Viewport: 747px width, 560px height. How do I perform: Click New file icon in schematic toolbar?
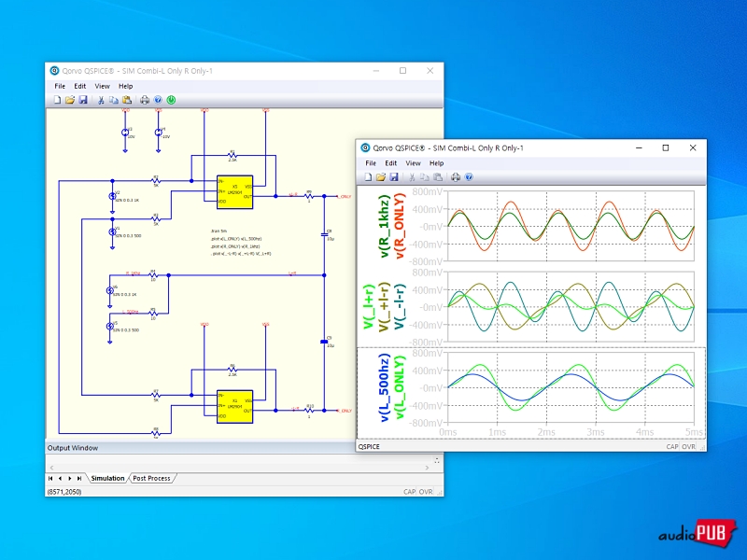(57, 100)
